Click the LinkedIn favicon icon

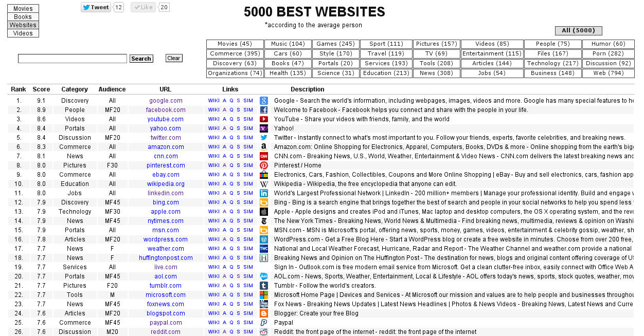pos(264,193)
